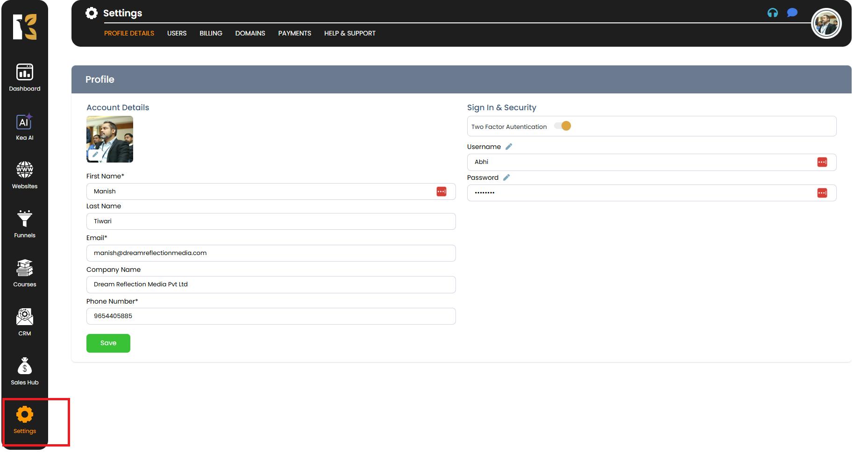Screen dimensions: 868x454
Task: Open the Dashboard from the sidebar
Action: pos(24,78)
